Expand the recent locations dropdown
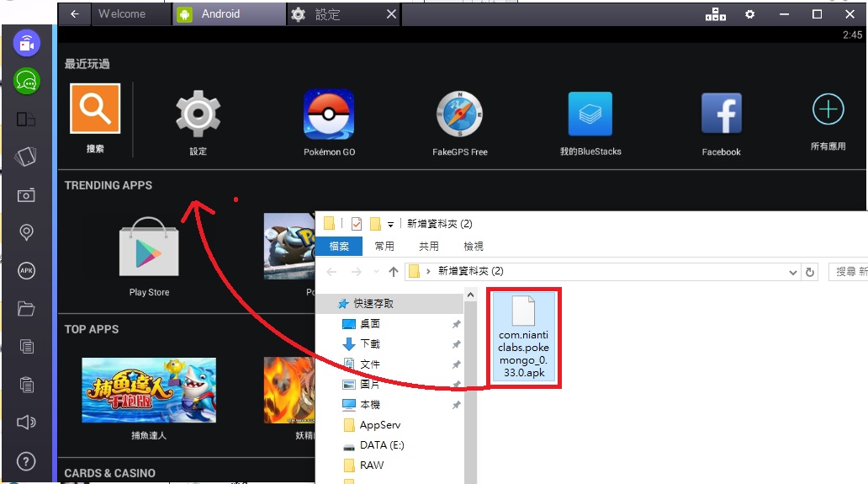Screen dimensions: 868x484 point(377,272)
